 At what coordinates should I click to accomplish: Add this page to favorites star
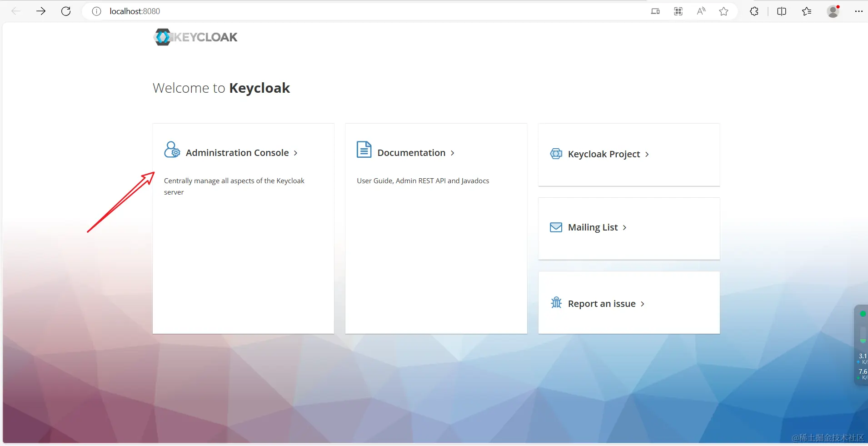coord(724,11)
